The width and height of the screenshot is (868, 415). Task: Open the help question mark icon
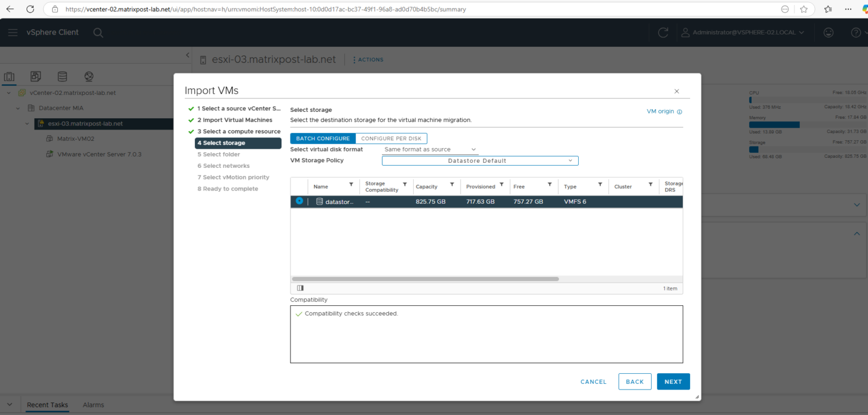click(856, 32)
